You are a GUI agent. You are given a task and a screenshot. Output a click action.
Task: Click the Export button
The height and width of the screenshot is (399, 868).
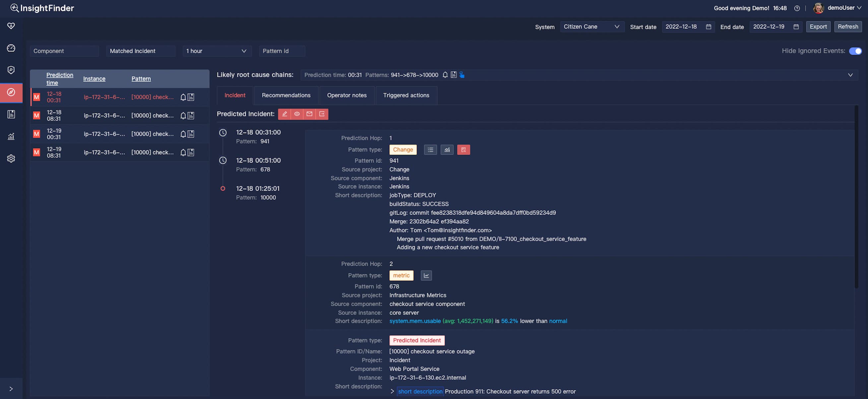(x=818, y=27)
